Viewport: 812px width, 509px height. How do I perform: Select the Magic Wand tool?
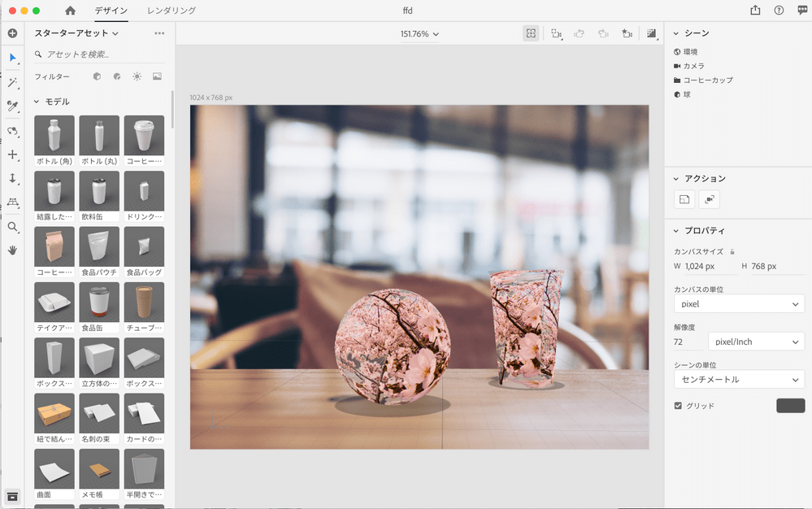coord(12,82)
